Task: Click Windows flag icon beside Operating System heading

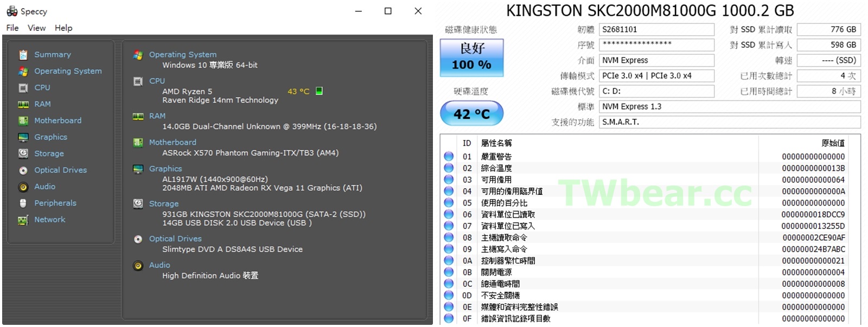Action: point(138,55)
